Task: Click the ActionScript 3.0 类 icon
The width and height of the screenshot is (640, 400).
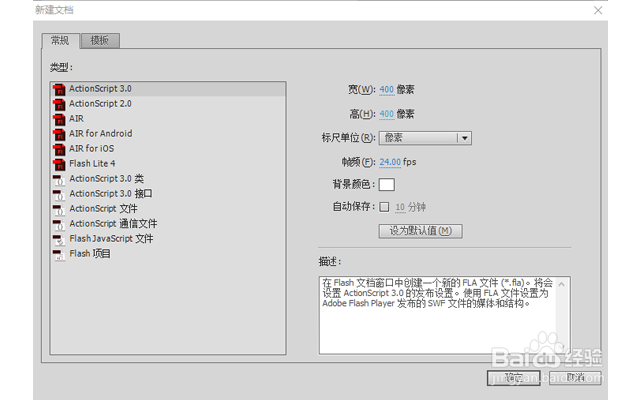Action: (59, 180)
